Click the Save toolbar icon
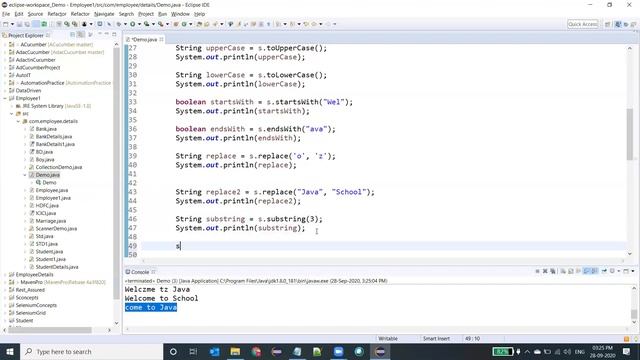Screen dimensions: 640x360 click(x=19, y=24)
